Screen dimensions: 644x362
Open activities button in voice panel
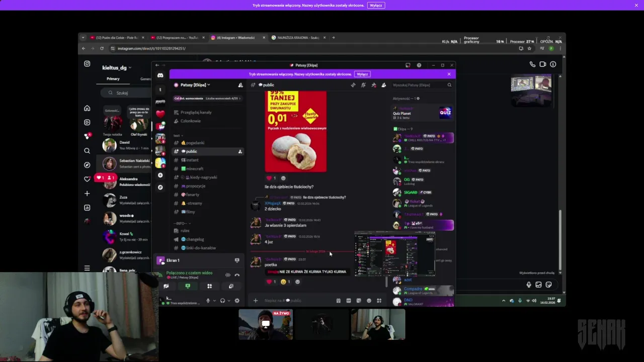click(x=209, y=286)
